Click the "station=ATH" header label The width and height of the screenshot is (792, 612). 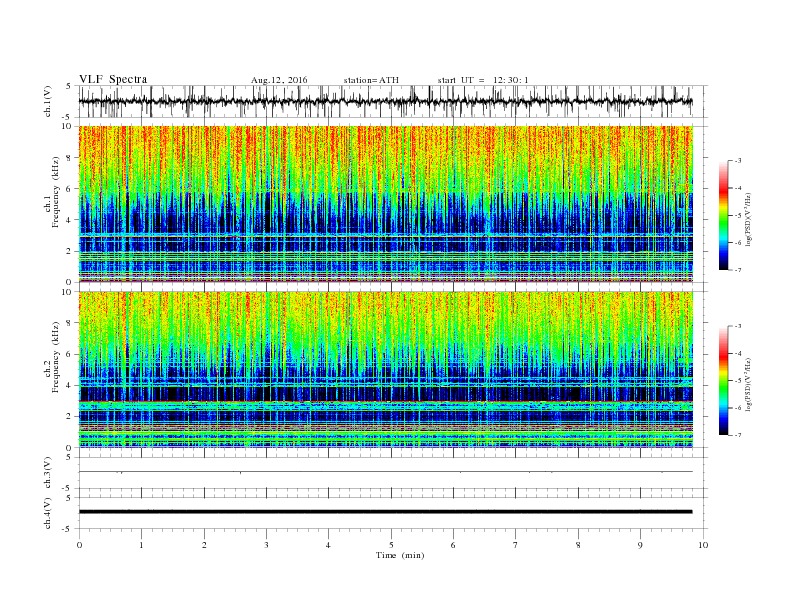coord(371,80)
